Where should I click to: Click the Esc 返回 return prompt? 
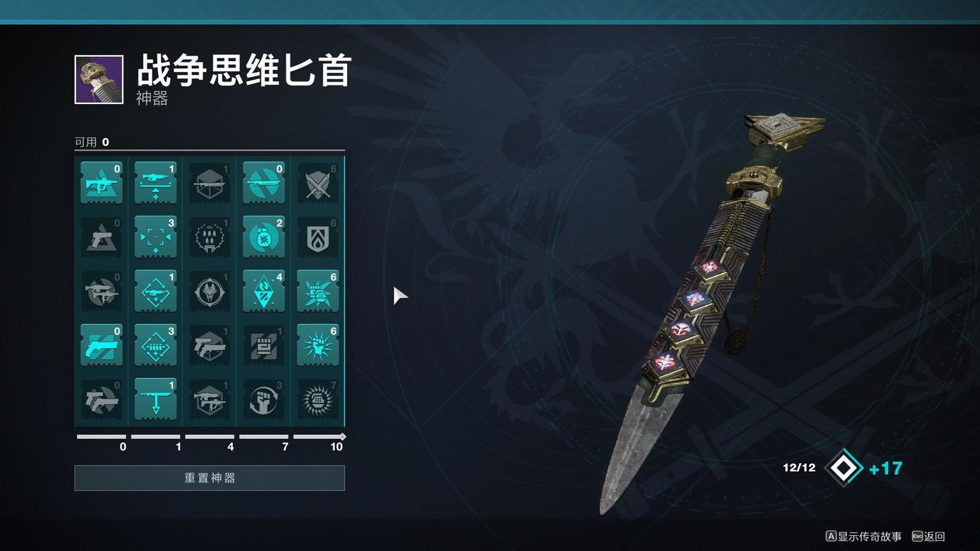(929, 536)
